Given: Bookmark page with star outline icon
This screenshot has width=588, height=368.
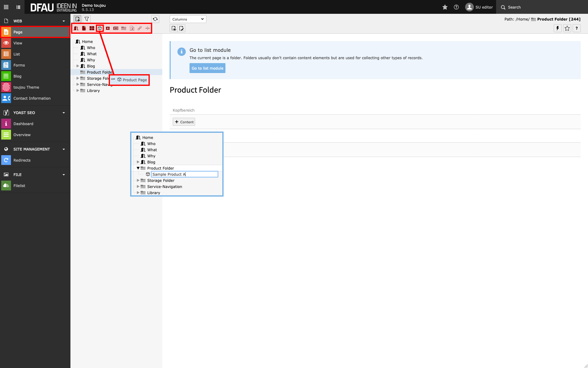Looking at the screenshot, I should [x=567, y=29].
